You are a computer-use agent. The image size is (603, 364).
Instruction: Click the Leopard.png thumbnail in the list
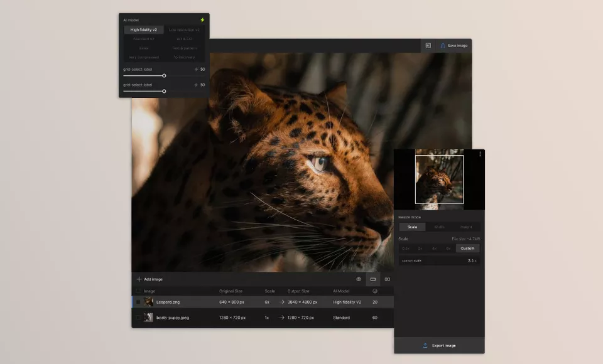[x=148, y=302]
